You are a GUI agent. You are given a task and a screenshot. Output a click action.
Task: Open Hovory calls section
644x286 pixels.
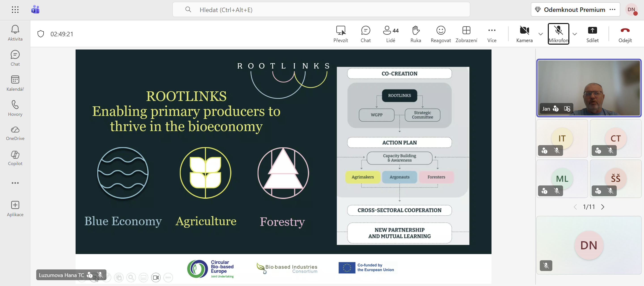tap(15, 108)
